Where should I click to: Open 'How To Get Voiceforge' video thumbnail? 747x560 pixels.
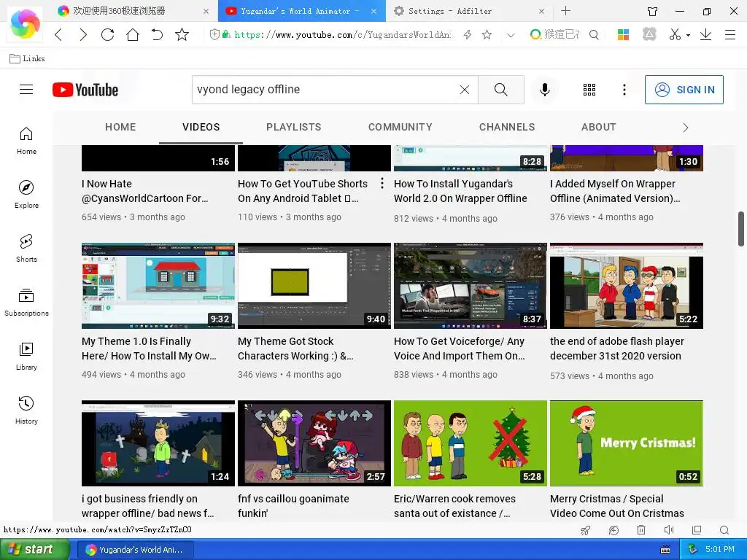point(471,286)
